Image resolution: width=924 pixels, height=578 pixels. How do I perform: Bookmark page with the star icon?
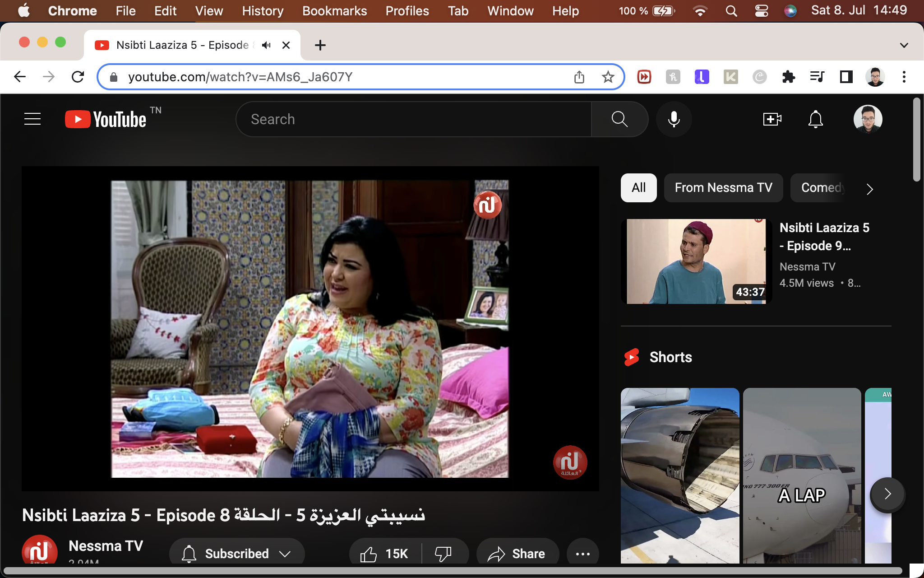[x=608, y=77]
